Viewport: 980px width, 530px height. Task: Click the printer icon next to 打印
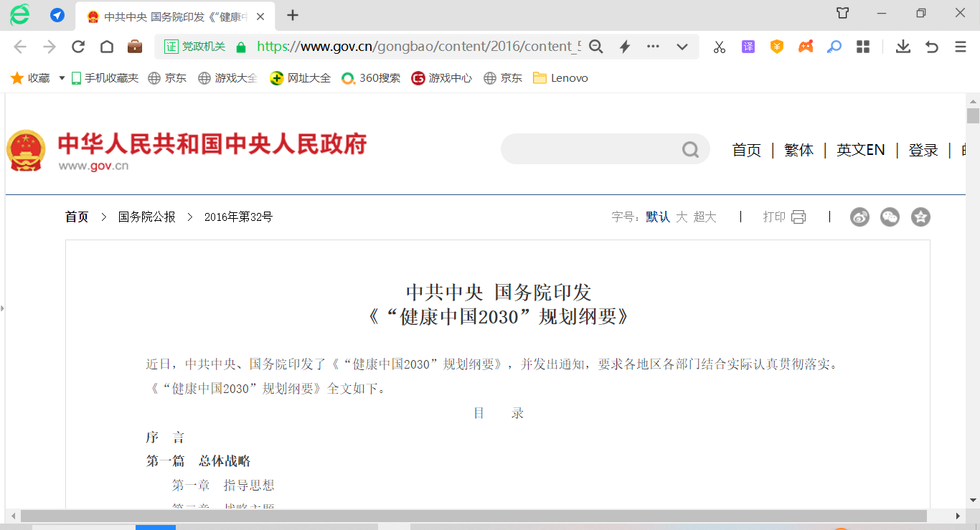tap(798, 217)
